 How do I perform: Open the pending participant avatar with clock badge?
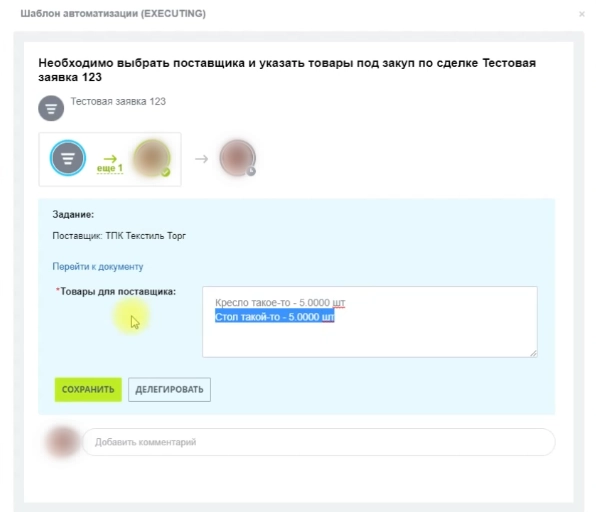click(x=237, y=157)
